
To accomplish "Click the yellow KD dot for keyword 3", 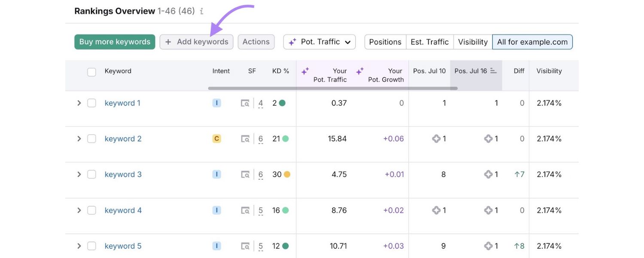I will click(x=288, y=174).
